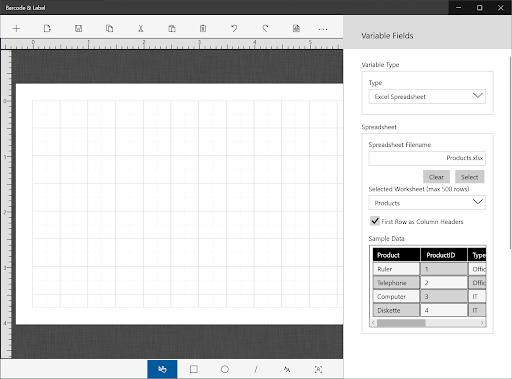The image size is (512, 379).
Task: Select the Ellipse shape tool
Action: click(x=225, y=369)
